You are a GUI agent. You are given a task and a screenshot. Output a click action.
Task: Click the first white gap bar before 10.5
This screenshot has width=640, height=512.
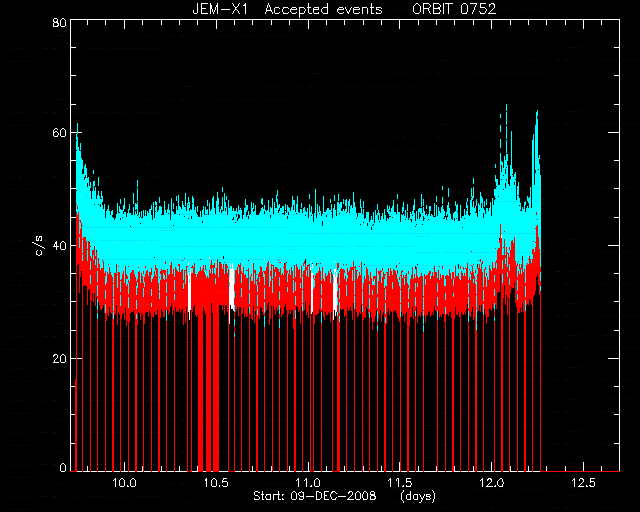tap(189, 289)
